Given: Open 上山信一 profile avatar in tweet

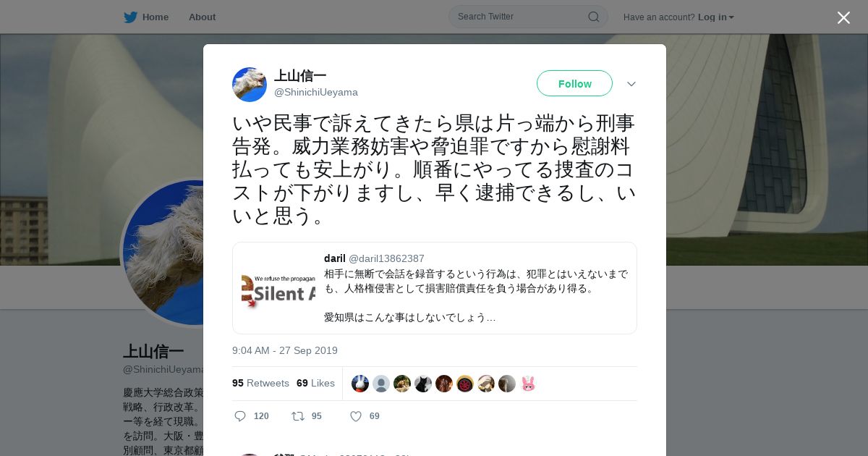Looking at the screenshot, I should [x=250, y=85].
